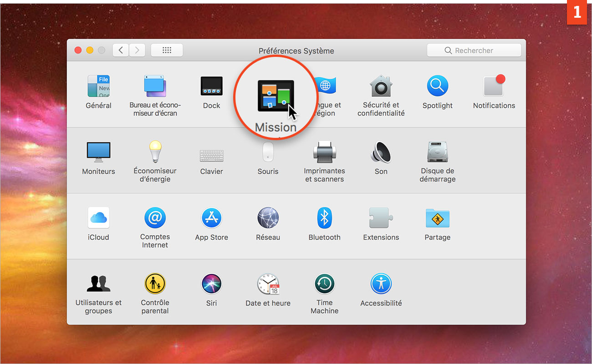Minimize the Préférences Système window
Image resolution: width=592 pixels, height=364 pixels.
(90, 51)
